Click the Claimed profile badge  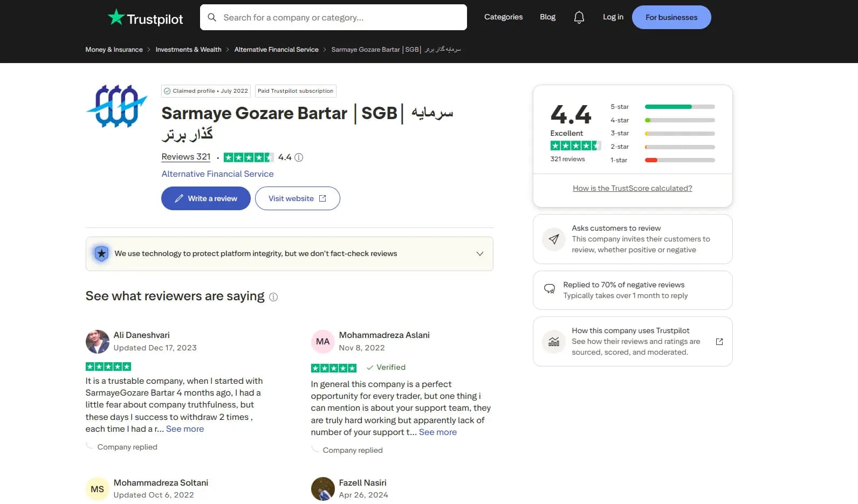point(206,91)
